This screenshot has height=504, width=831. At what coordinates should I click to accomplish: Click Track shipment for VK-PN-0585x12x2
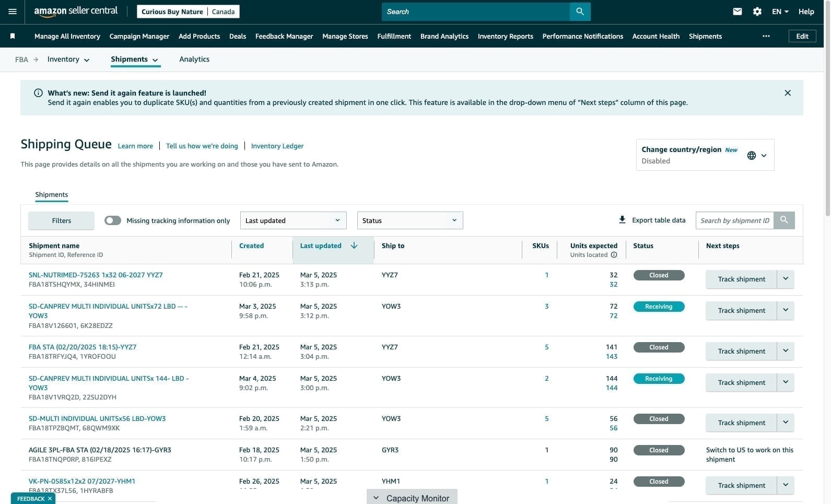click(x=741, y=485)
